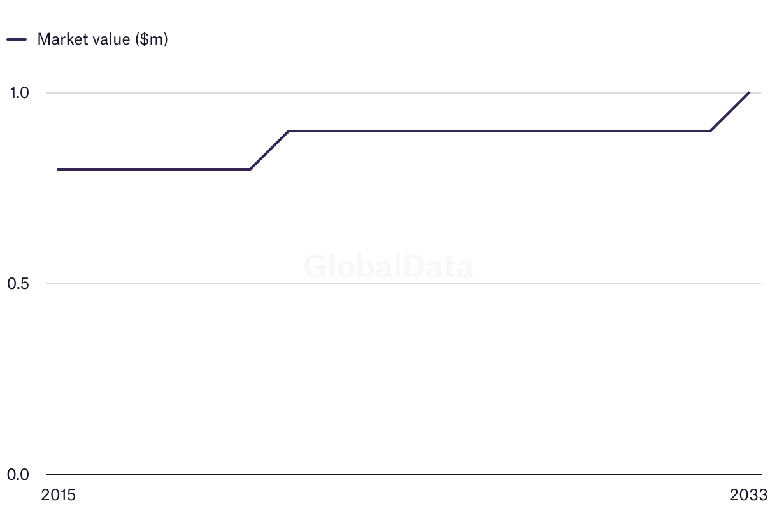Click the line's starting point at 2015
The height and width of the screenshot is (532, 777).
(x=58, y=169)
